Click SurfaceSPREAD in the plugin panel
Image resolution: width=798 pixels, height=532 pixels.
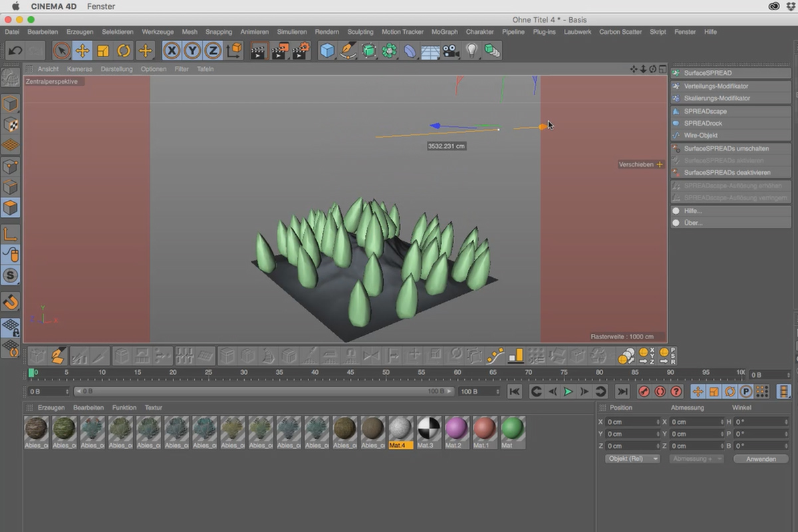(730, 73)
